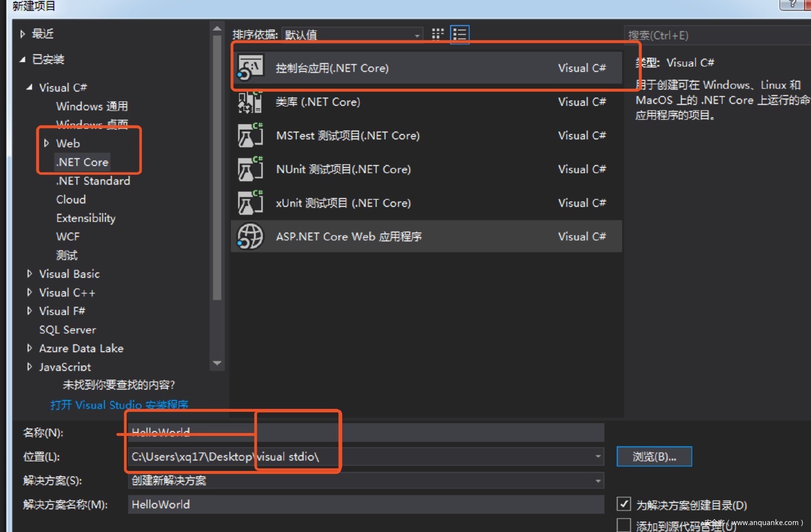Click the category tree scroll-down arrow

point(217,364)
